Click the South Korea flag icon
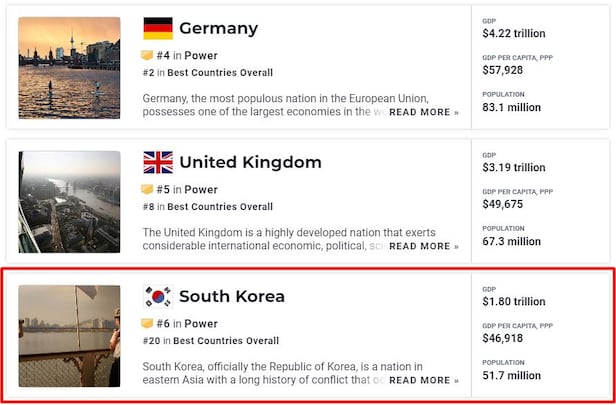This screenshot has height=405, width=616. (x=158, y=296)
